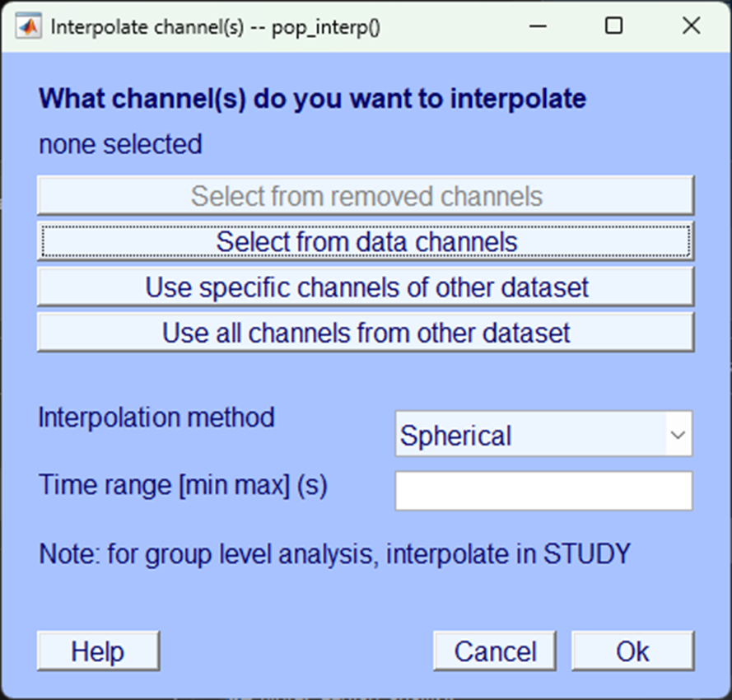Select from data channels
This screenshot has width=732, height=700.
coord(366,241)
